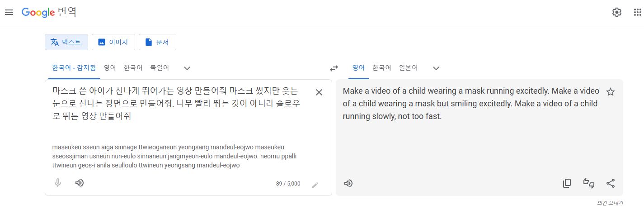Viewport: 644px width, 224px height.
Task: Choose 한국어 as source language
Action: pyautogui.click(x=133, y=68)
